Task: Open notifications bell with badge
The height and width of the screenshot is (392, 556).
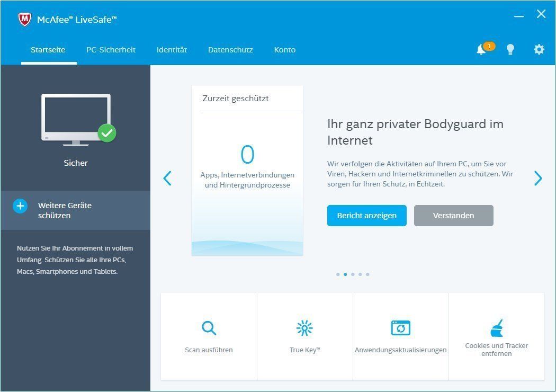Action: coord(485,49)
